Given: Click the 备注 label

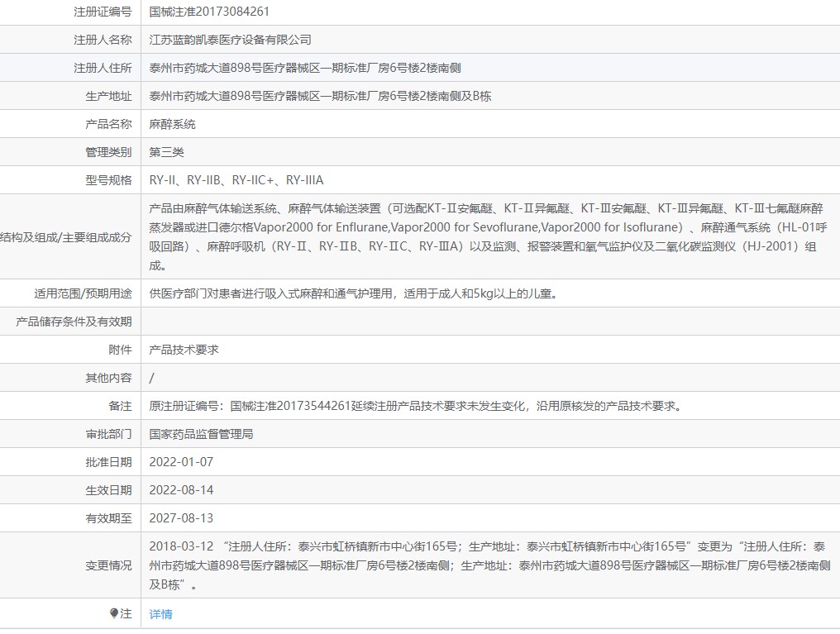Looking at the screenshot, I should (x=120, y=406).
